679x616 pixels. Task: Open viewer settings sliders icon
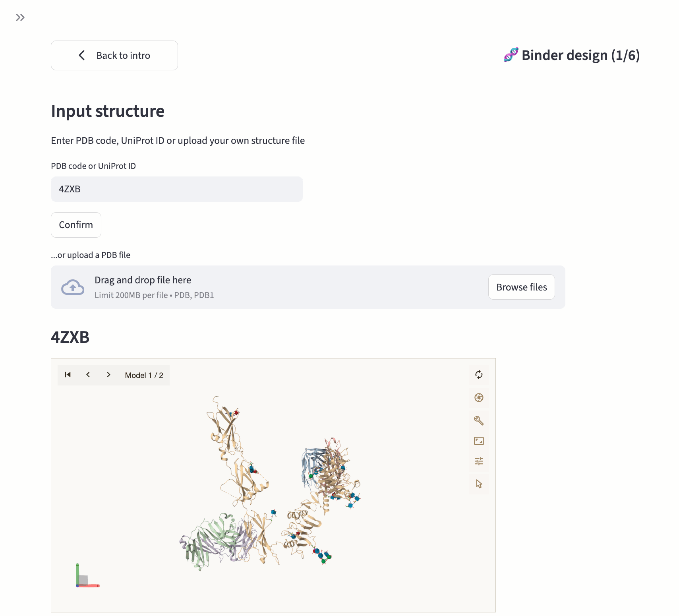click(479, 461)
